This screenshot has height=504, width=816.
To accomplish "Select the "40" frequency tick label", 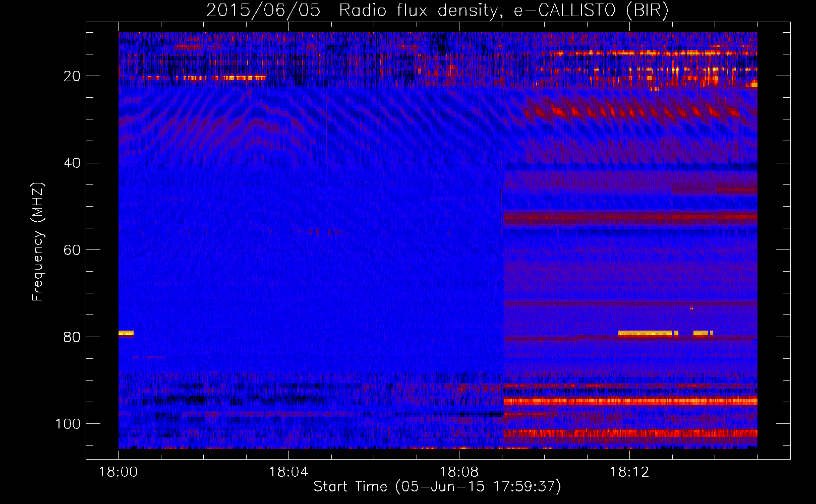I will pyautogui.click(x=73, y=163).
